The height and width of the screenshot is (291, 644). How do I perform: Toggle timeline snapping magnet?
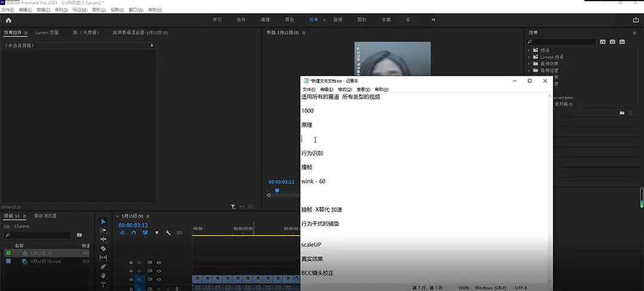(x=134, y=233)
